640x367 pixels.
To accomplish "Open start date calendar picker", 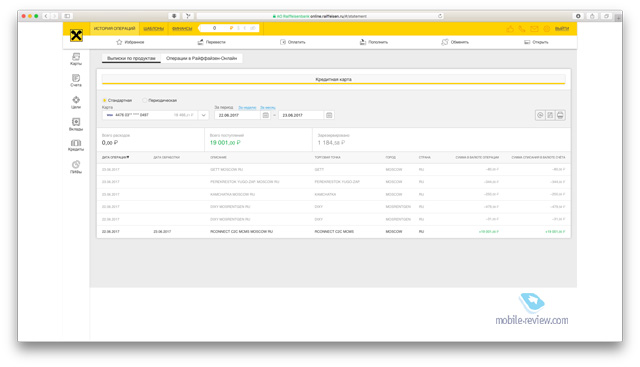I will 266,115.
